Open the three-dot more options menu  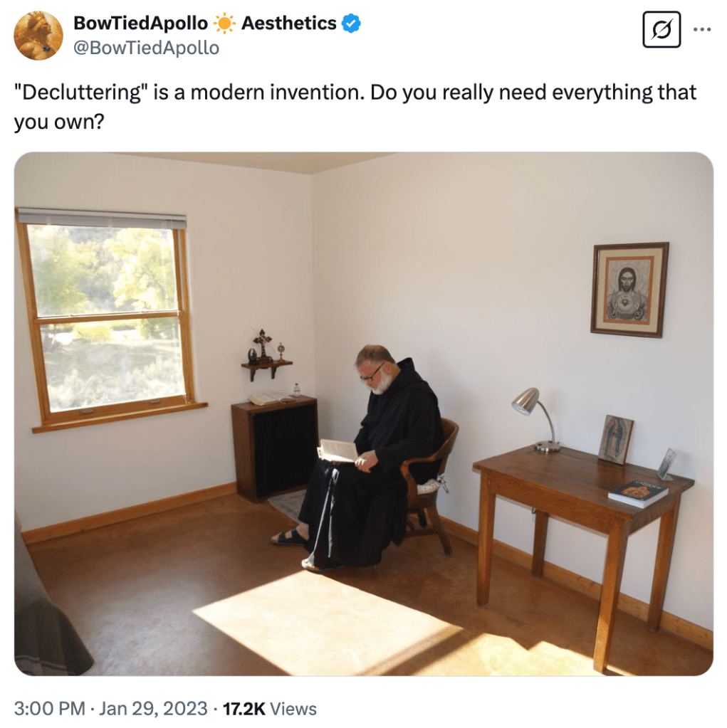(702, 30)
